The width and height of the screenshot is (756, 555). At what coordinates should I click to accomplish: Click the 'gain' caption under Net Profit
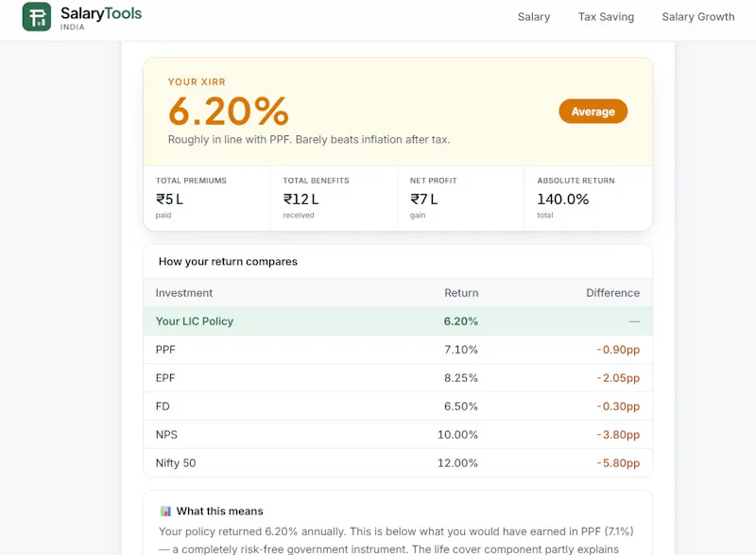tap(418, 215)
